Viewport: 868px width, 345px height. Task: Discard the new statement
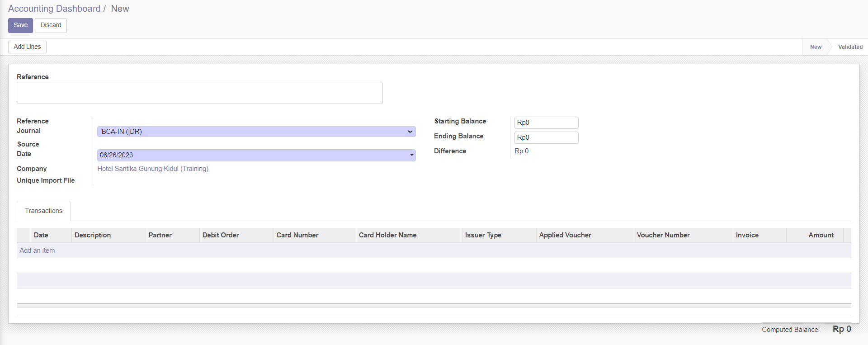click(x=51, y=25)
